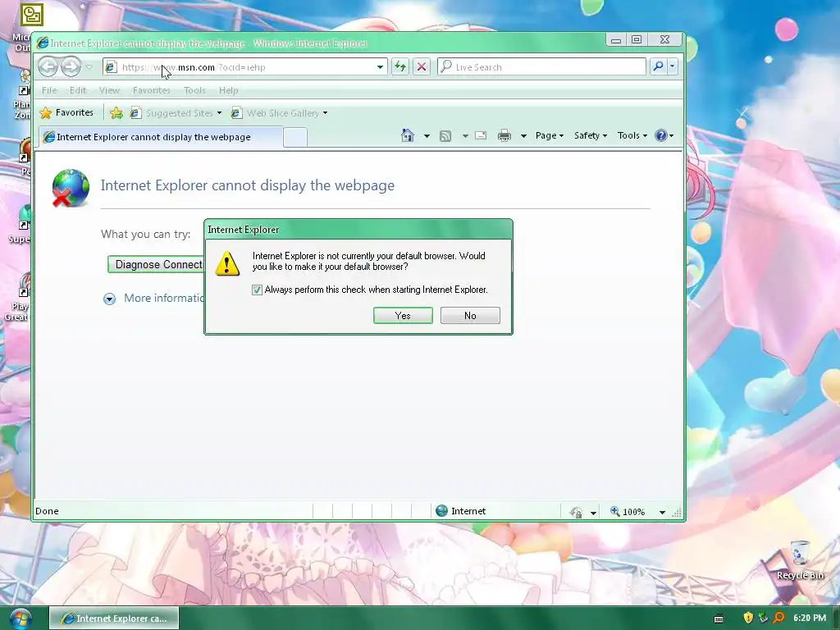This screenshot has width=840, height=630.
Task: Click Yes to make IE default browser
Action: pyautogui.click(x=403, y=316)
